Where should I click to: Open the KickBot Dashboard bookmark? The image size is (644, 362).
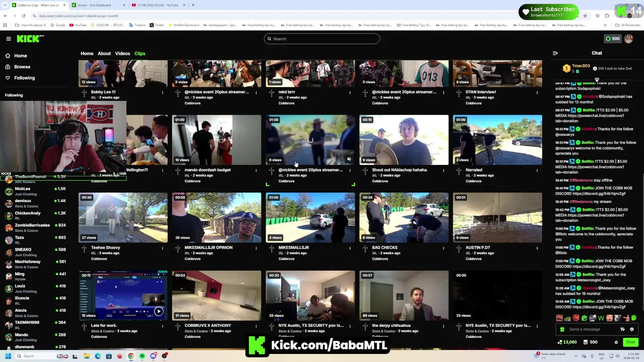pyautogui.click(x=183, y=25)
